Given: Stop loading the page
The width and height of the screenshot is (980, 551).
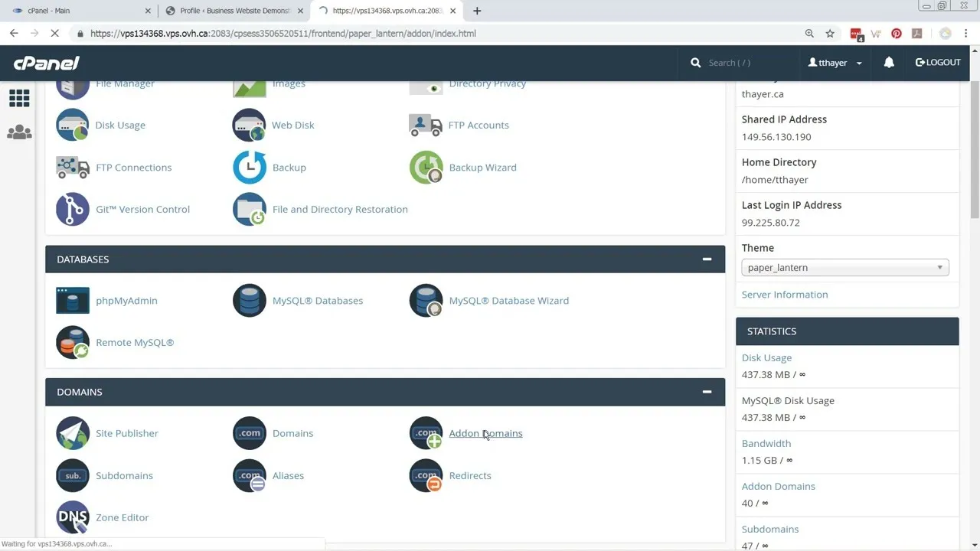Looking at the screenshot, I should click(54, 34).
